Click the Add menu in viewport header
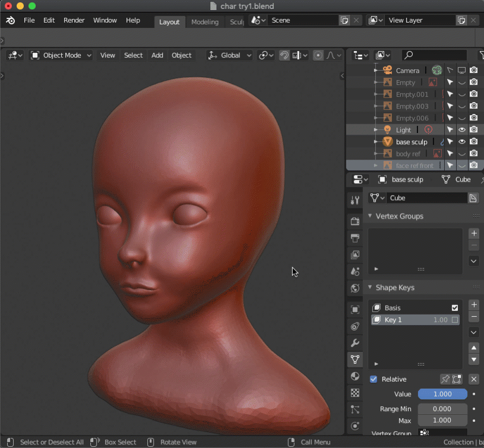This screenshot has height=448, width=484. [157, 55]
